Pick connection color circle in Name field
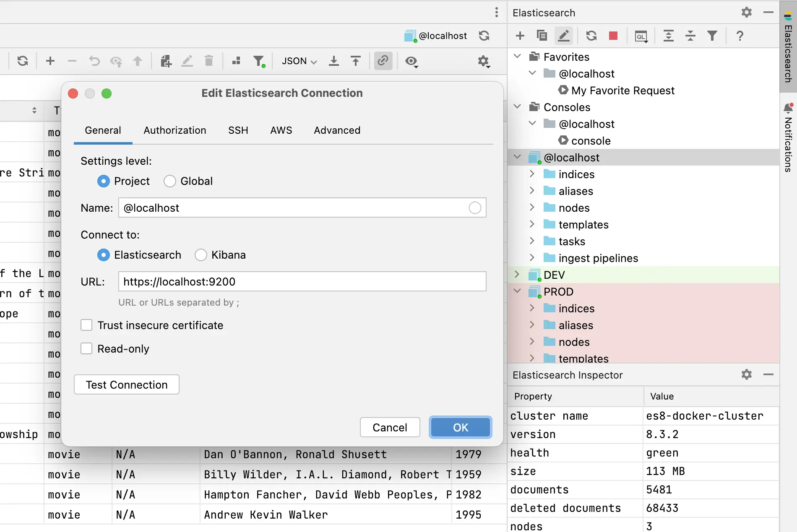The image size is (797, 532). click(475, 208)
